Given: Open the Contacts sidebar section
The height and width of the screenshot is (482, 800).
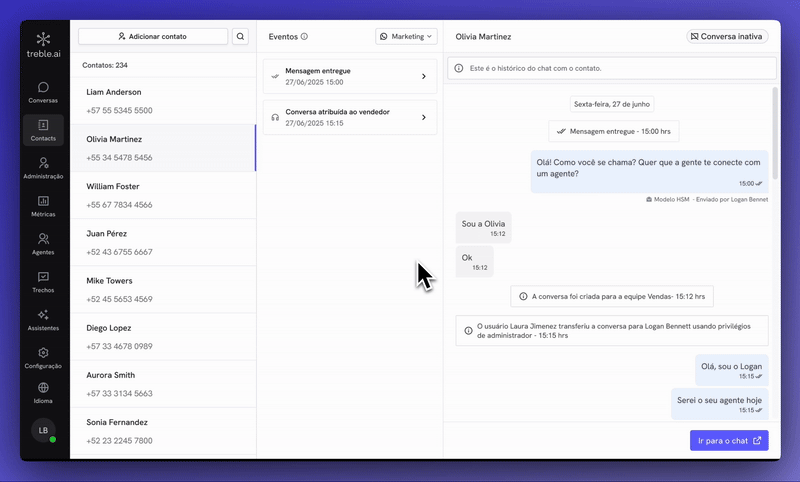Looking at the screenshot, I should coord(43,131).
